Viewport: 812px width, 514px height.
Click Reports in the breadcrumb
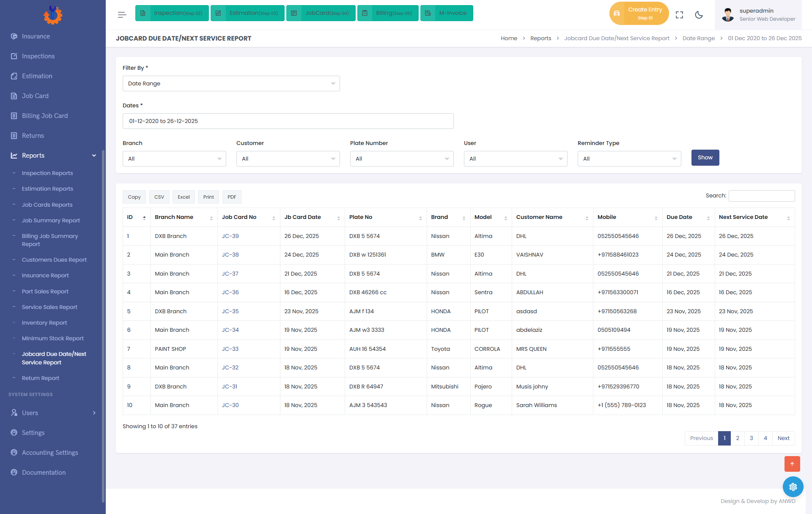pyautogui.click(x=541, y=38)
